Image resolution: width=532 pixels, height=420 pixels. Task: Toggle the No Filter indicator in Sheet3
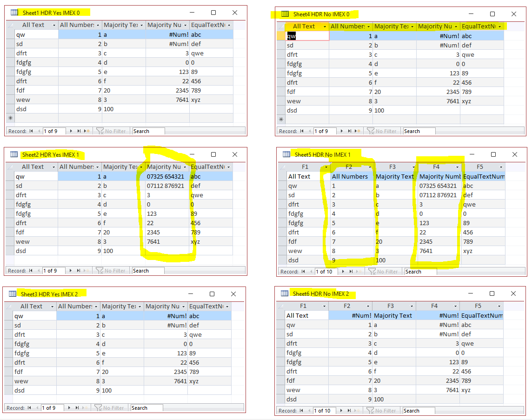[x=109, y=408]
